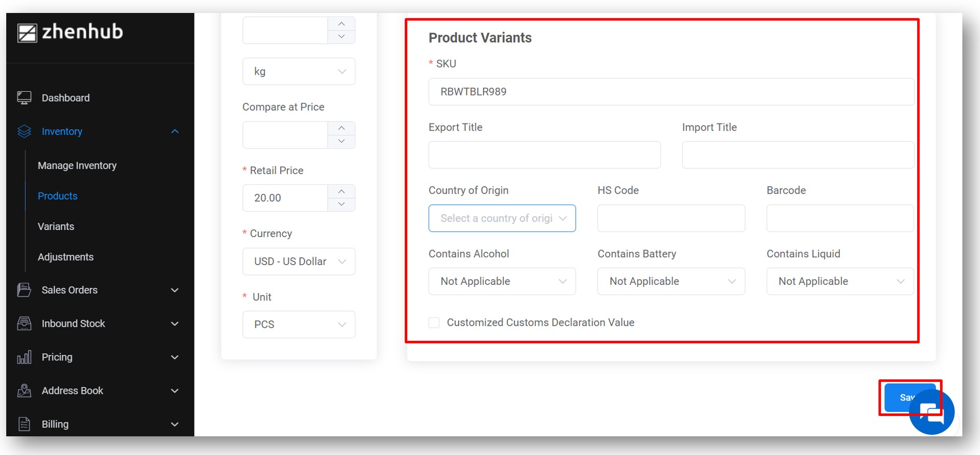Open the chat support bubble

[932, 413]
